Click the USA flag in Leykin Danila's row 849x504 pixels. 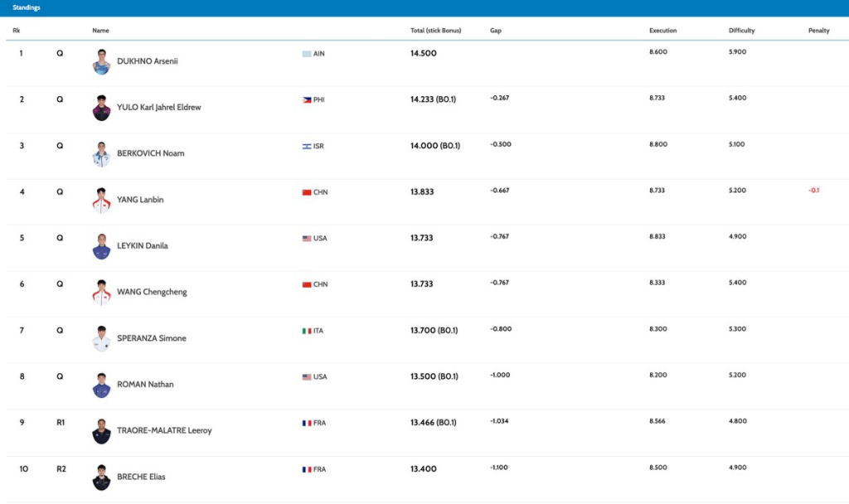coord(307,239)
